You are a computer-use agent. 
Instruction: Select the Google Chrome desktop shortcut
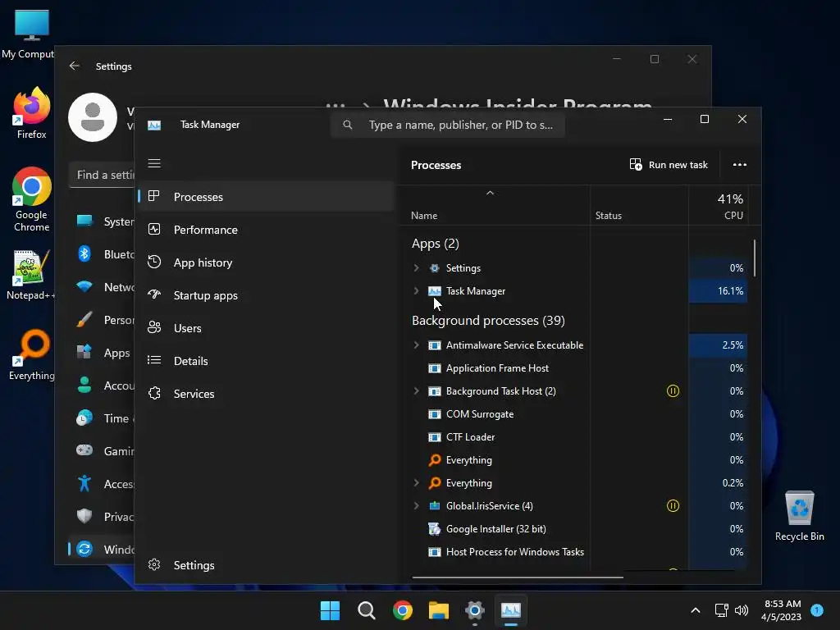(x=31, y=199)
